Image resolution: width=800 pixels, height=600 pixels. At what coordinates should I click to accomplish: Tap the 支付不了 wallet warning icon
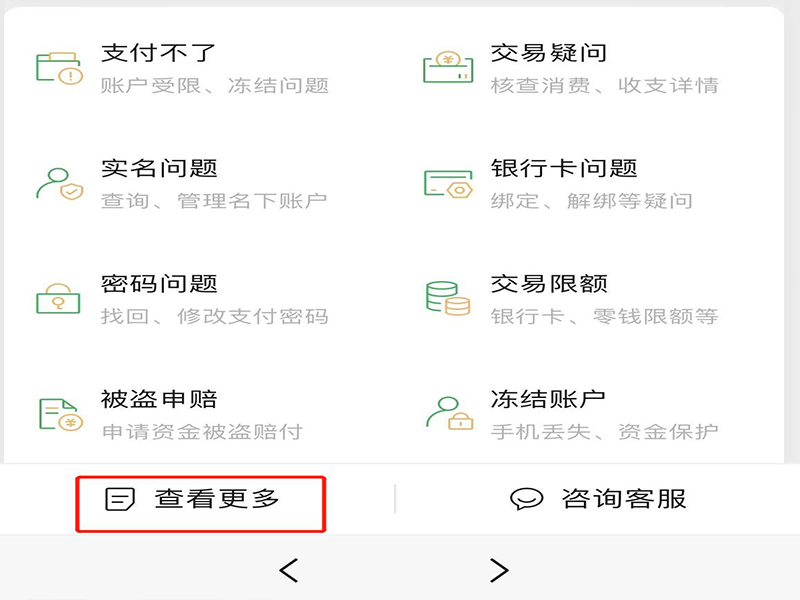[x=59, y=68]
